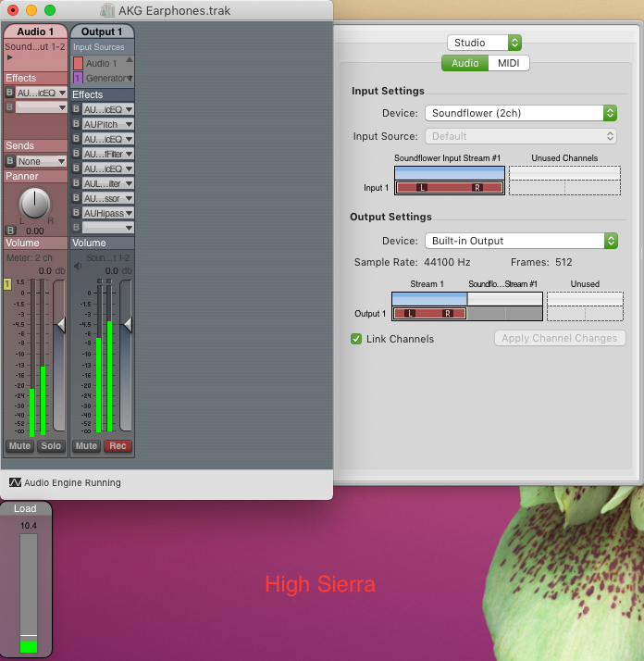Click the Panner 0.00 value field
The image size is (644, 661).
[34, 231]
